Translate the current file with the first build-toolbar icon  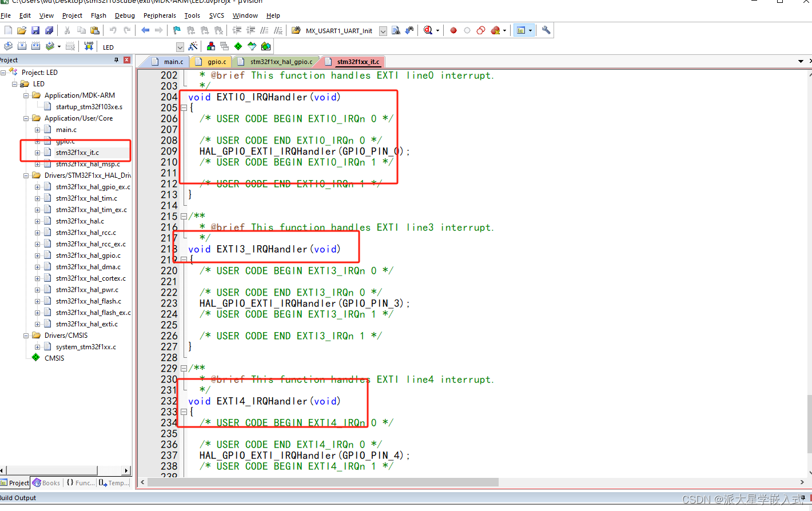(8, 46)
